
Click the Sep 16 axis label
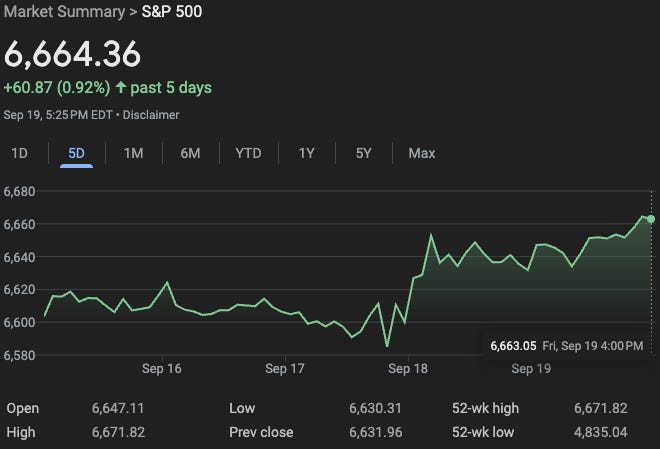point(162,369)
